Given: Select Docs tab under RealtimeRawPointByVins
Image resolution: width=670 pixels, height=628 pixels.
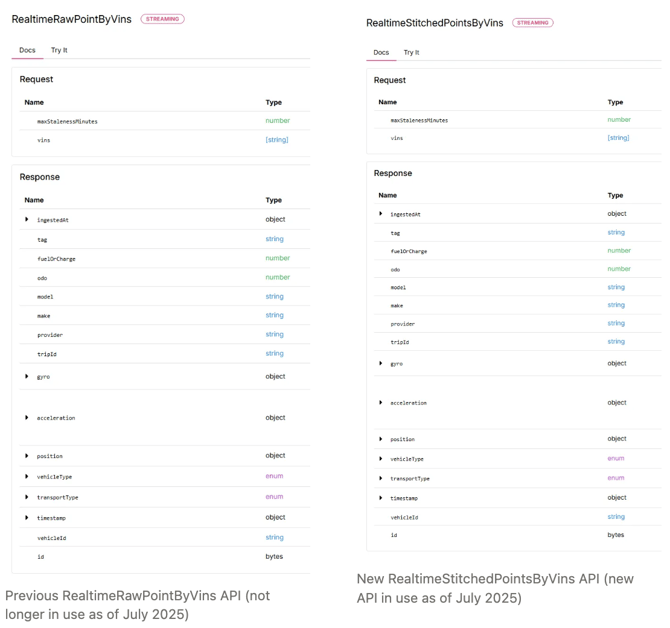Looking at the screenshot, I should point(27,50).
